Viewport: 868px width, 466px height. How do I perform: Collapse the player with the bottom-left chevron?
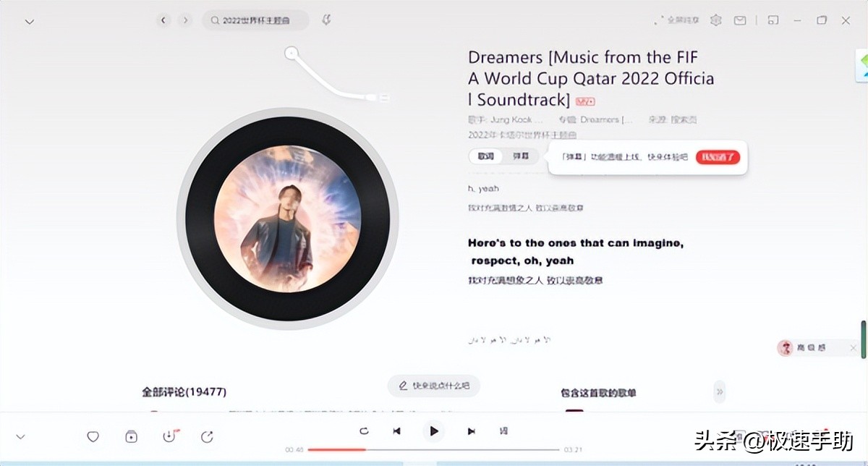coord(20,436)
